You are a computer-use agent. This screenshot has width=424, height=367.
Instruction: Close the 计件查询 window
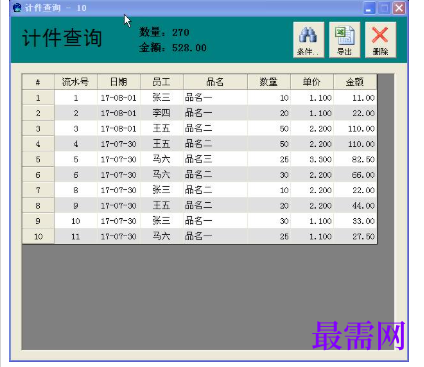pos(399,8)
